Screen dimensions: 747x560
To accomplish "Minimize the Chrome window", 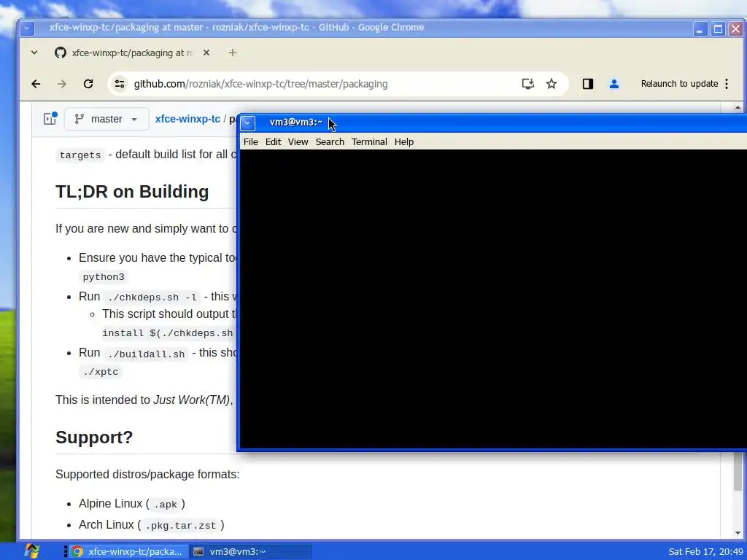I will pos(700,29).
